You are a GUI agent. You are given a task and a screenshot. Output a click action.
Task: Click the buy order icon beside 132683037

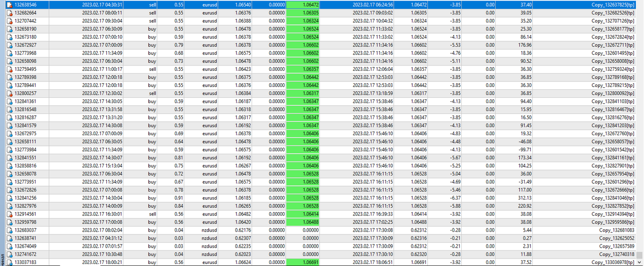[x=9, y=230]
